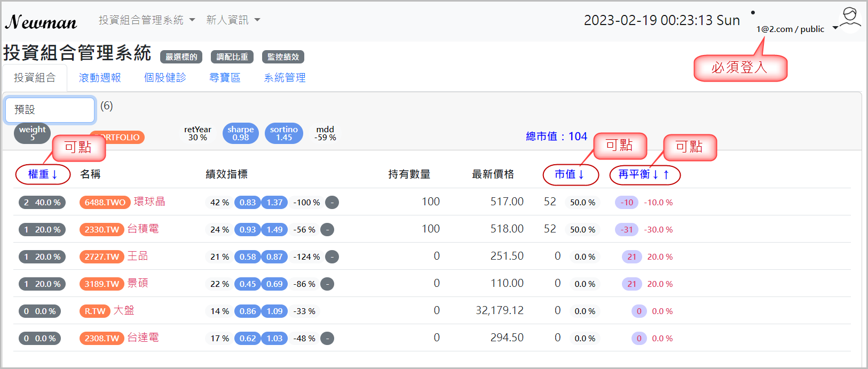The height and width of the screenshot is (369, 868).
Task: Sort by 權重 column header
Action: 43,174
